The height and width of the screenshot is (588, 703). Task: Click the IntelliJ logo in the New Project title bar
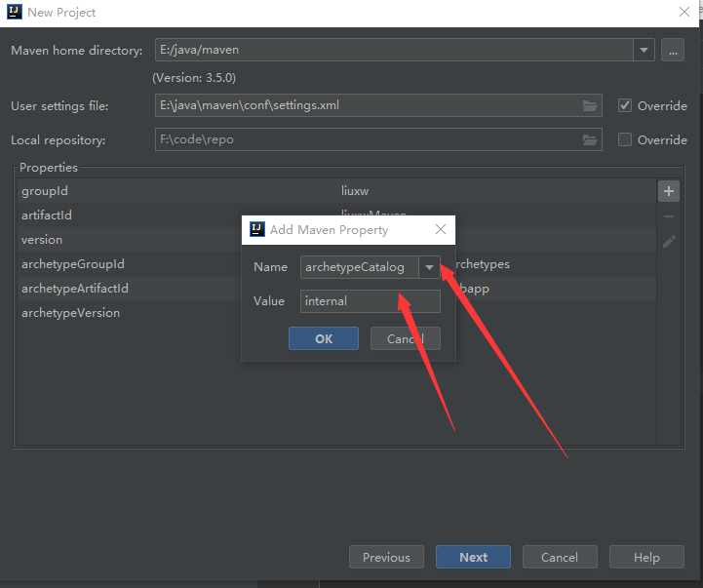15,12
